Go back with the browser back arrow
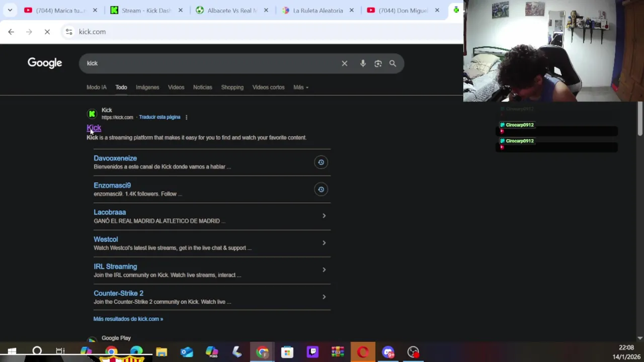 coord(11,32)
